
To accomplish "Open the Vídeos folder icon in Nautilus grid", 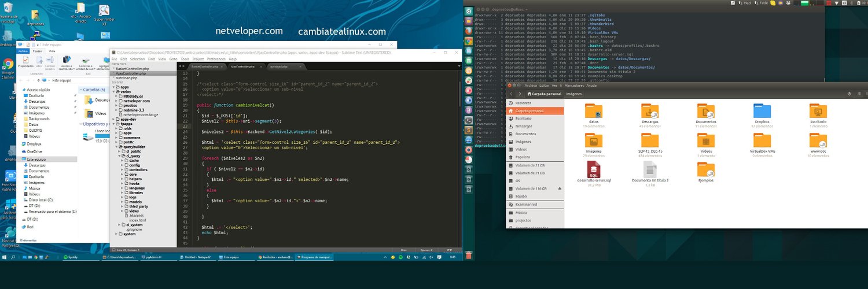I will tap(706, 140).
